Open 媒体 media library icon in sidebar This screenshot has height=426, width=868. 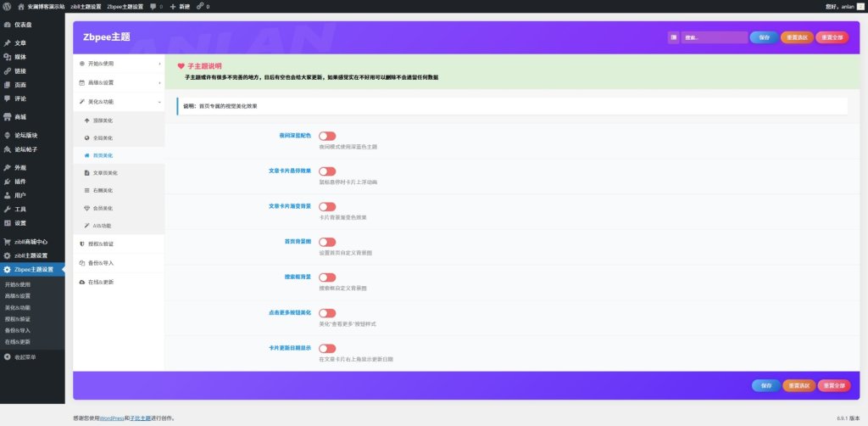[x=8, y=56]
